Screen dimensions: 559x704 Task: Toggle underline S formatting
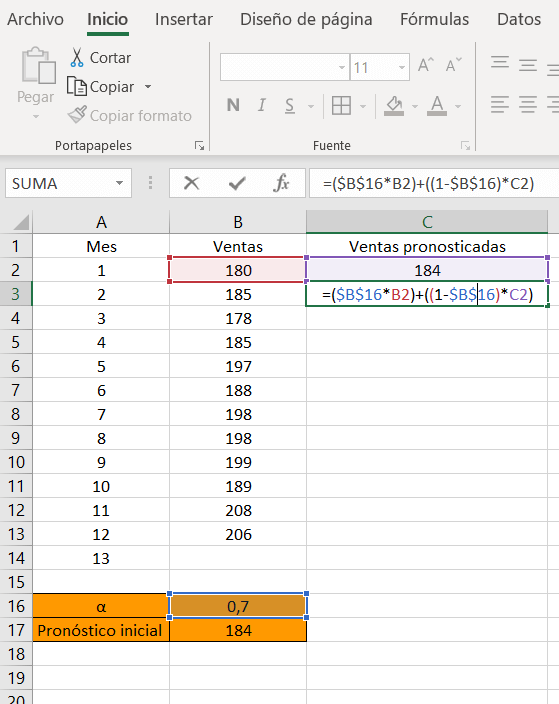290,106
